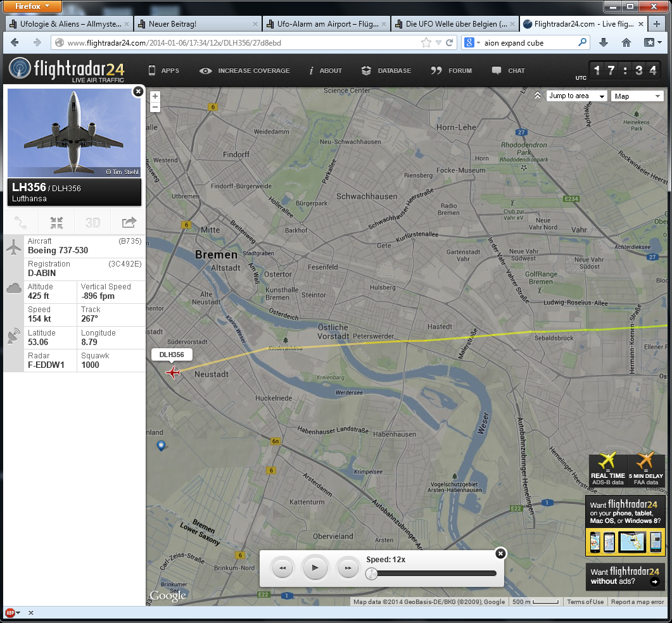Zoom in the map with plus button
This screenshot has width=672, height=623.
point(155,96)
